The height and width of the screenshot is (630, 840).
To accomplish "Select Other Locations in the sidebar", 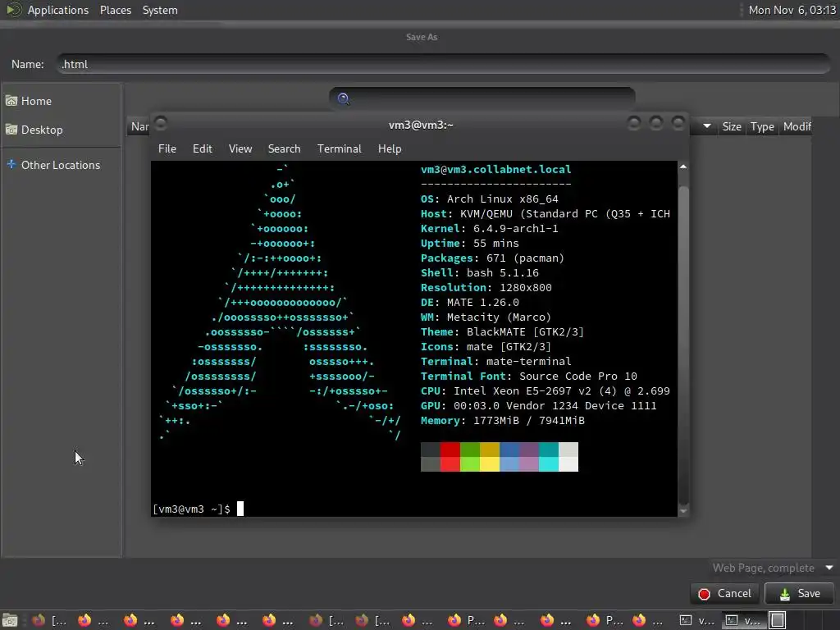I will coord(61,165).
